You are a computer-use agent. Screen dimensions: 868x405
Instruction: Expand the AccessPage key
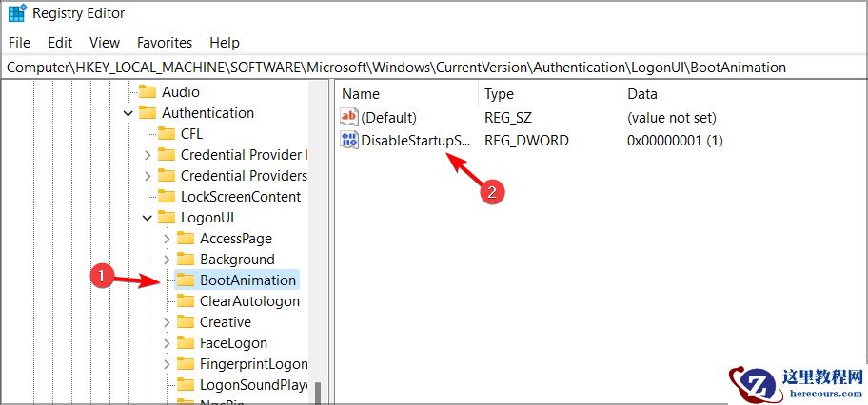(167, 239)
